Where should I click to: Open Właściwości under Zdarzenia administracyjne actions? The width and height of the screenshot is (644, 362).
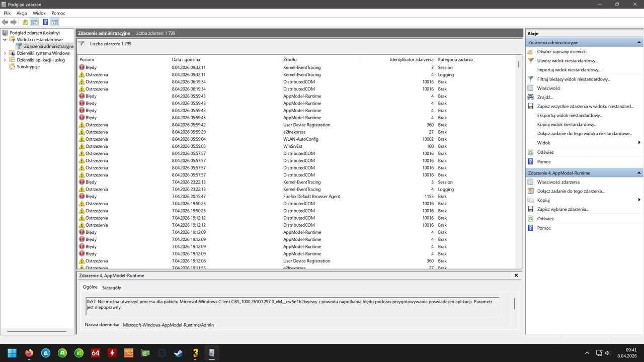coord(549,88)
